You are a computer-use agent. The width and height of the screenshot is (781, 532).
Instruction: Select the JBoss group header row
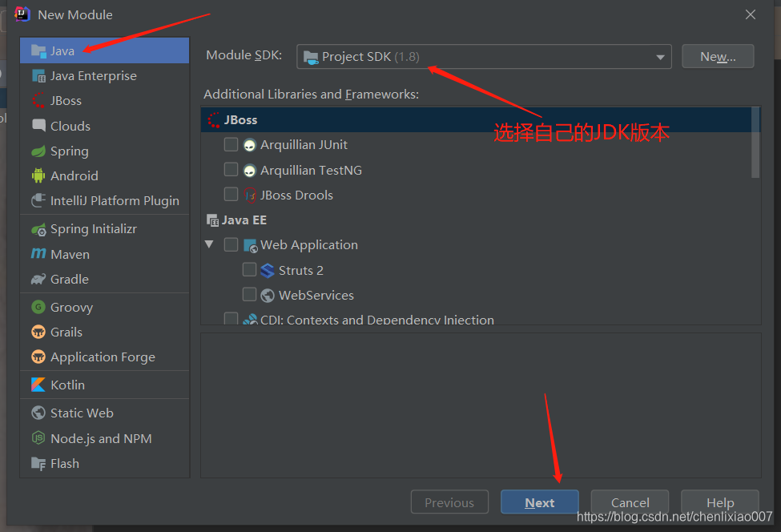(476, 119)
